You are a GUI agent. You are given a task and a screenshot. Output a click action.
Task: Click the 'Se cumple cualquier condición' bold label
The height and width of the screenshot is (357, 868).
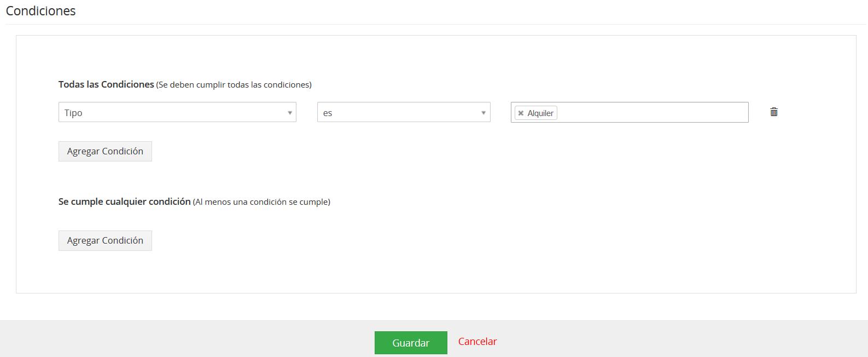coord(124,201)
